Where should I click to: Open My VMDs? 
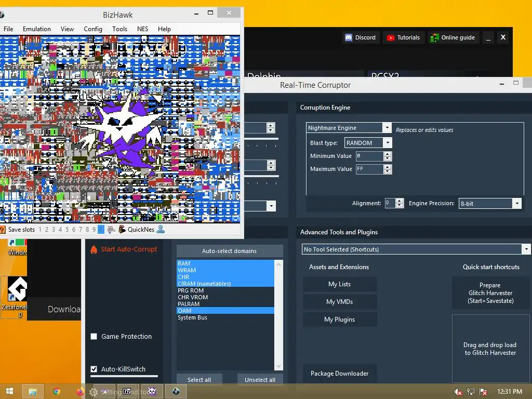(x=339, y=302)
